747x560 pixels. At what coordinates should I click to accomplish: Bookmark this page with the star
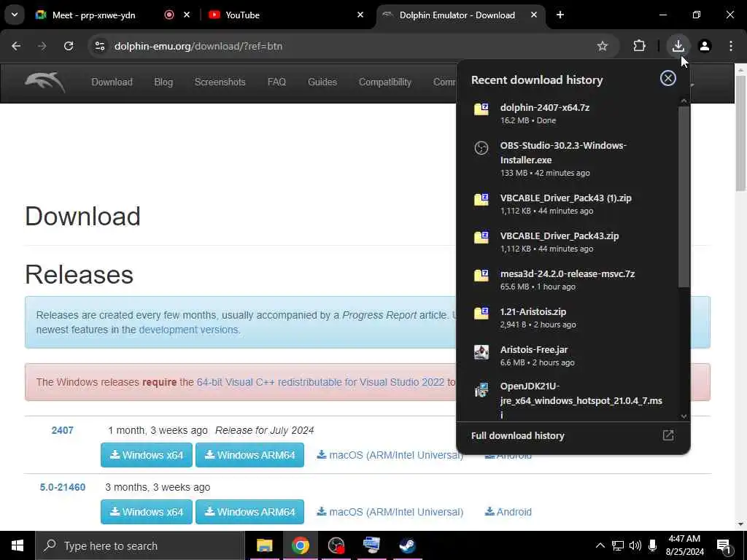(602, 46)
